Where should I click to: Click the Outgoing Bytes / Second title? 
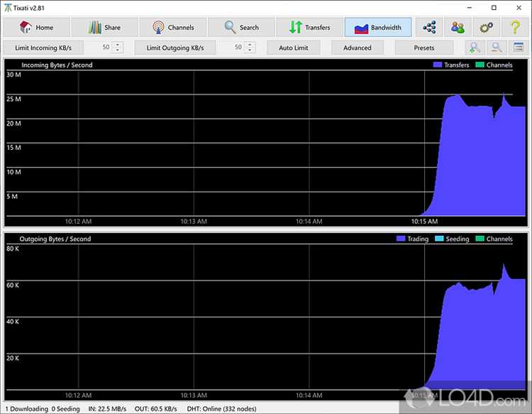[x=55, y=239]
